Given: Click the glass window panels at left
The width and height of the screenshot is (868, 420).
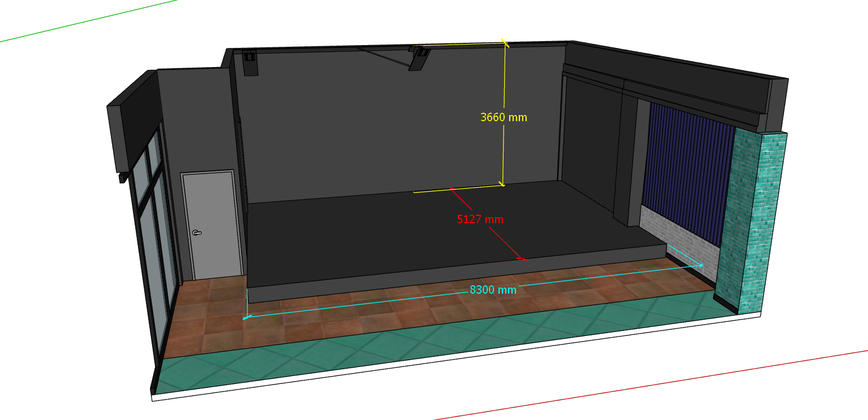Looking at the screenshot, I should (155, 237).
